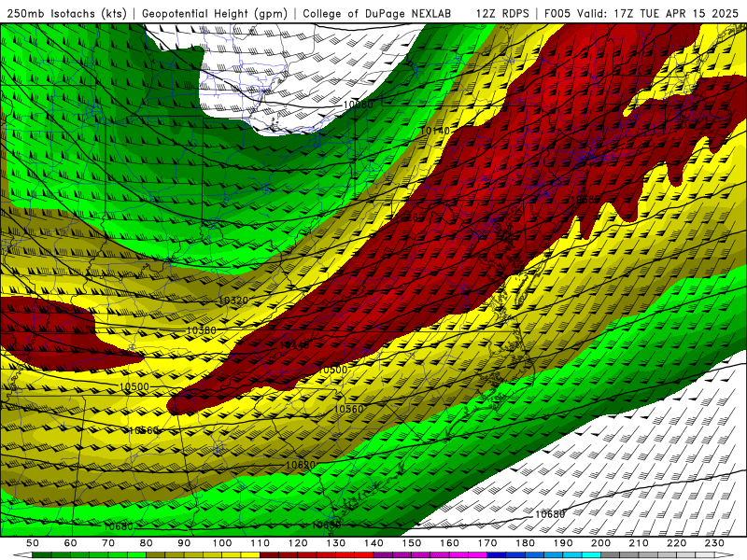Click the color scale label 80
Viewport: 747px width, 560px height.
pyautogui.click(x=147, y=543)
